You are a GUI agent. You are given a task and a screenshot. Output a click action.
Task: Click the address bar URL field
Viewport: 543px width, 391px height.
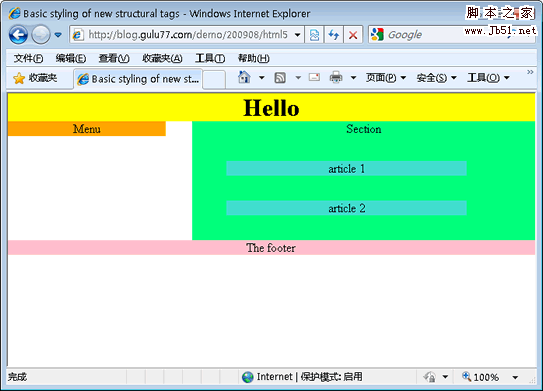(x=187, y=35)
